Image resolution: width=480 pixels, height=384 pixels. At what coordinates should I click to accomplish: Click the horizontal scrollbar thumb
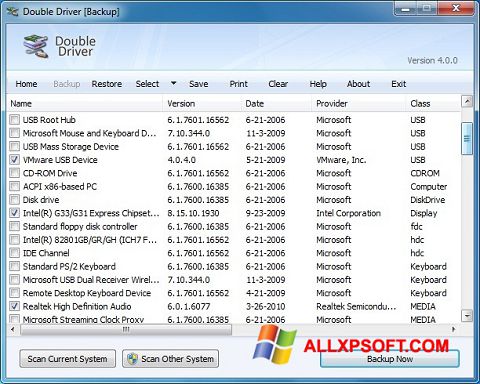point(126,330)
